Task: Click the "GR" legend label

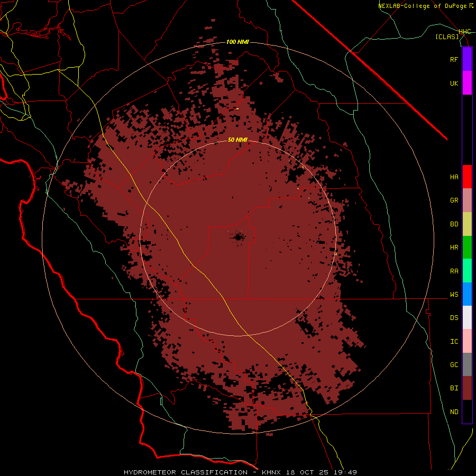Action: 454,200
